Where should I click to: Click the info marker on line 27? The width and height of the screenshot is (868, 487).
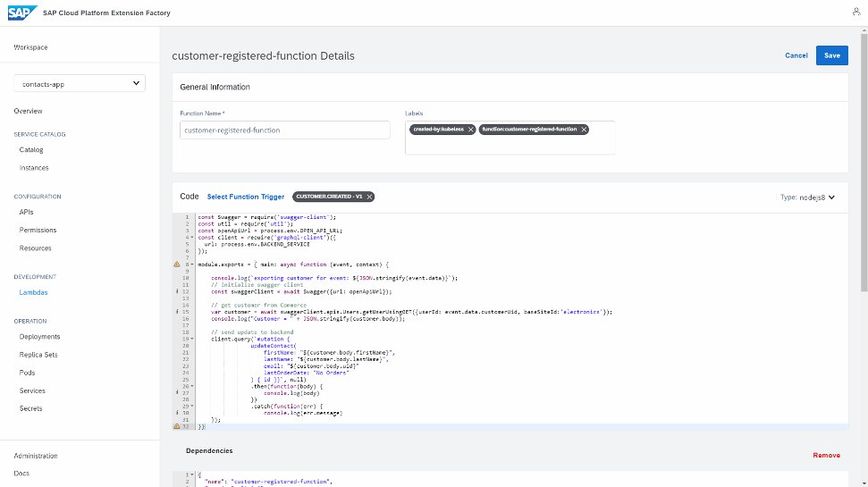pyautogui.click(x=177, y=393)
